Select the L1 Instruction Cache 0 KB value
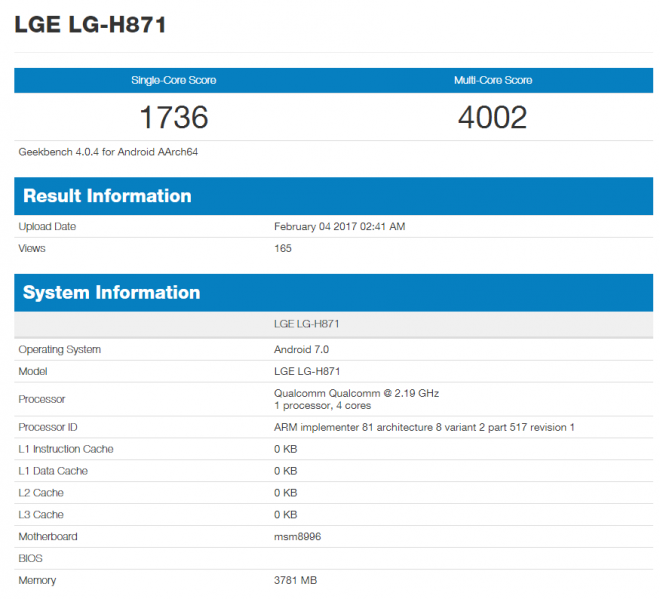 [x=286, y=449]
